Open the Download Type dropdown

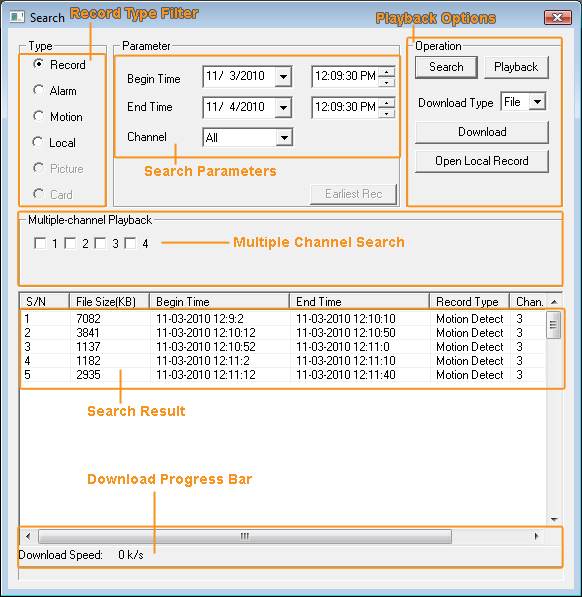537,102
